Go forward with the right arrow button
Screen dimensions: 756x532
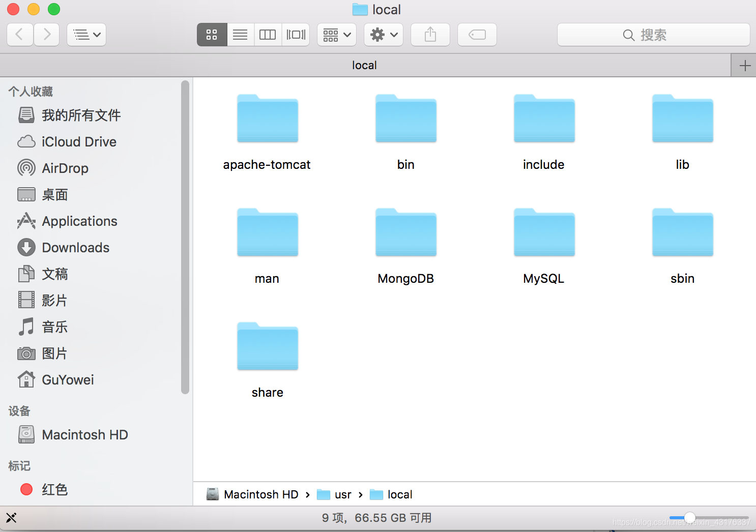47,35
